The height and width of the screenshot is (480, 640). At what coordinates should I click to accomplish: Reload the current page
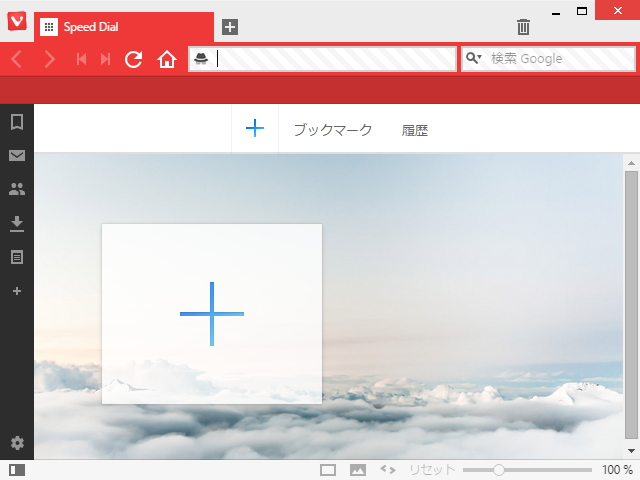[133, 59]
